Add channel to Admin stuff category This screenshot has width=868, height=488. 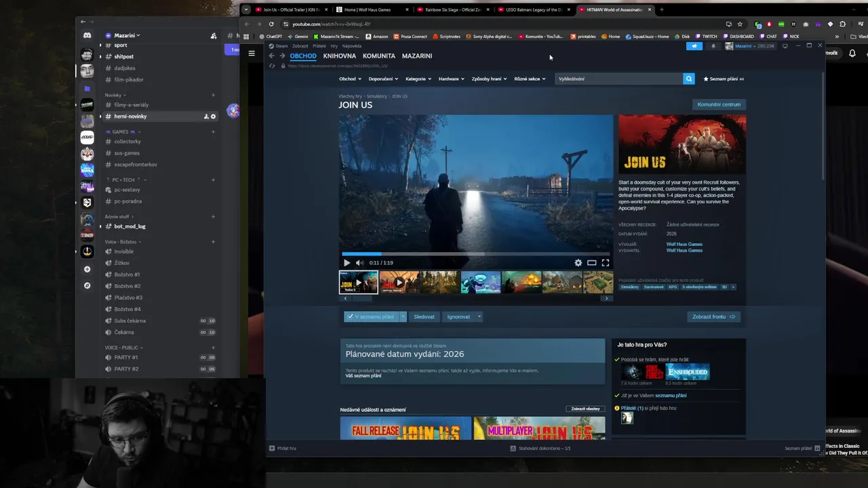coord(213,216)
